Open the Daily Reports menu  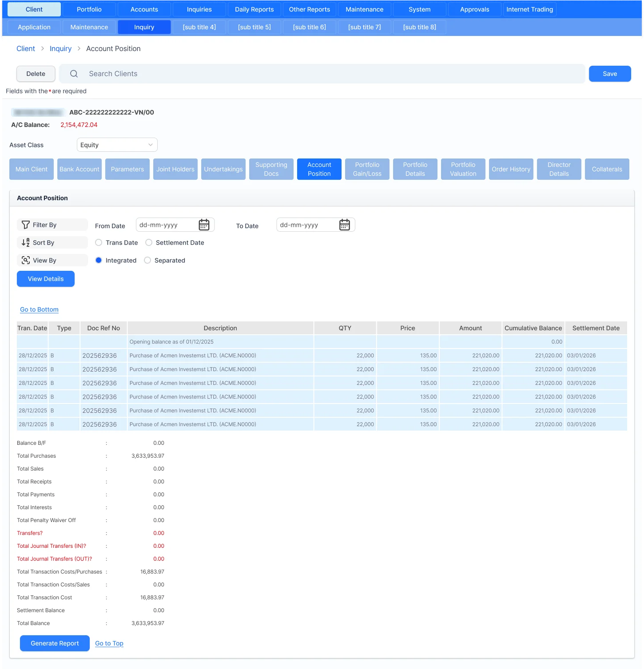click(x=254, y=9)
